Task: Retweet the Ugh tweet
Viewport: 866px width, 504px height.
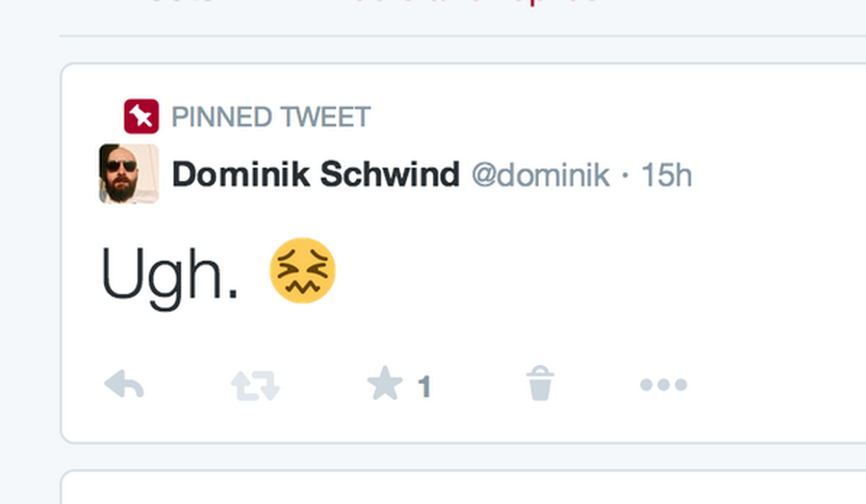Action: tap(255, 386)
